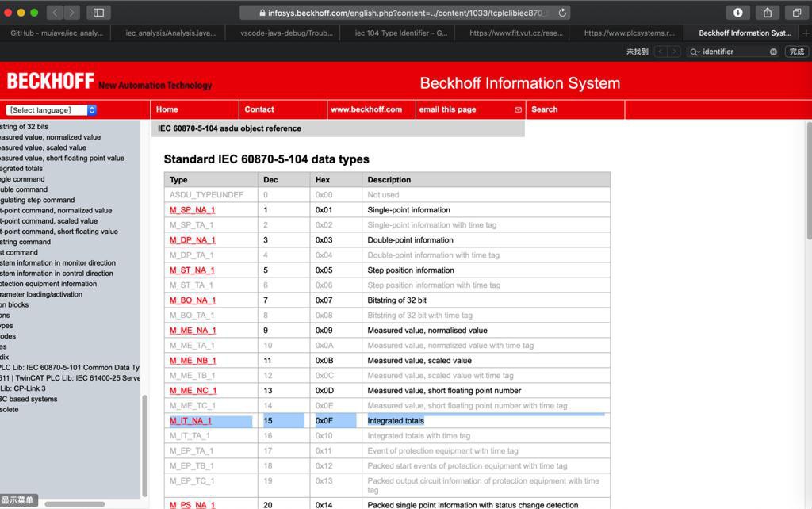Switch to the iec_analysis/Analysis.java tab

pos(170,33)
